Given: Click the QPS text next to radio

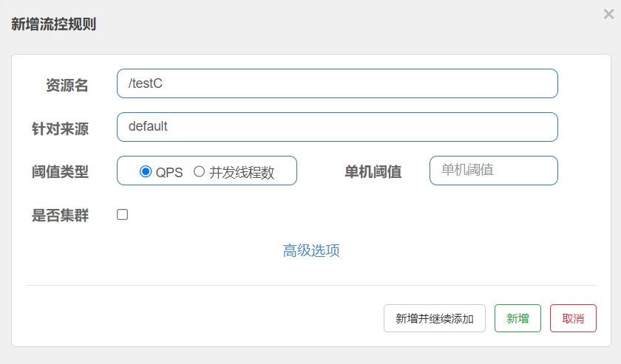Looking at the screenshot, I should 169,173.
